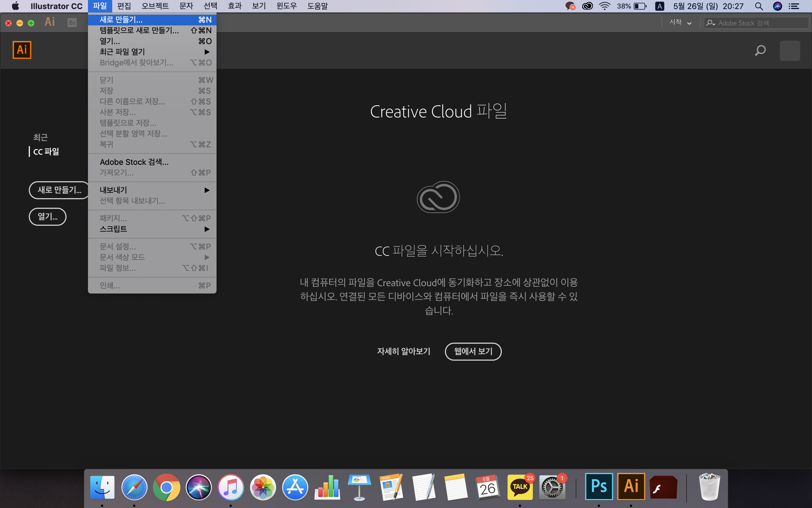Open Siri from the Dock
This screenshot has width=812, height=508.
point(199,487)
